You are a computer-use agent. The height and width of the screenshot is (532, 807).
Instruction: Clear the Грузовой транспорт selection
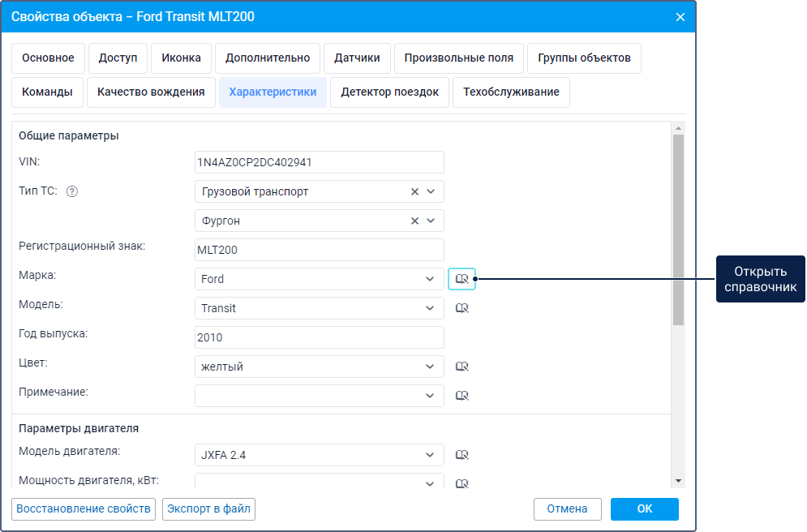pos(414,191)
